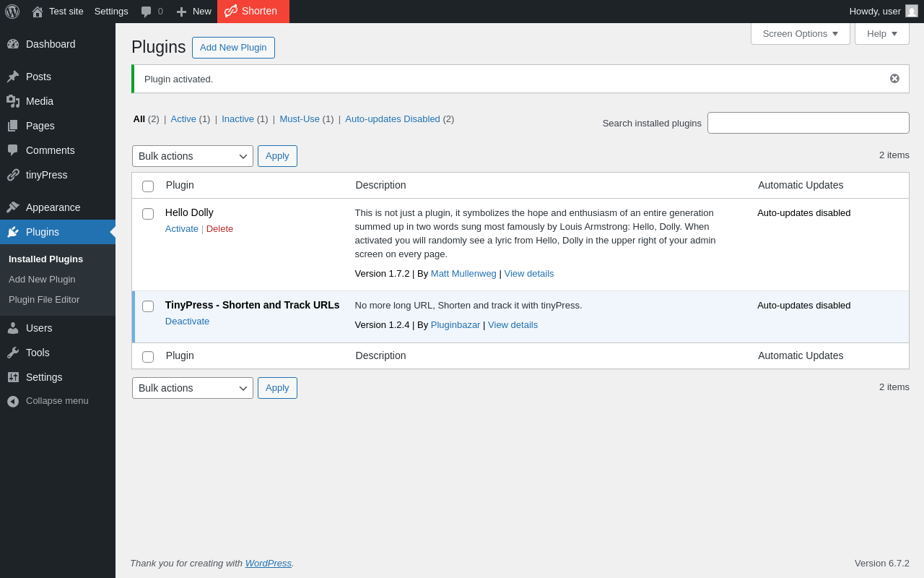924x578 pixels.
Task: Click the Tools wrench icon
Action: 13,353
